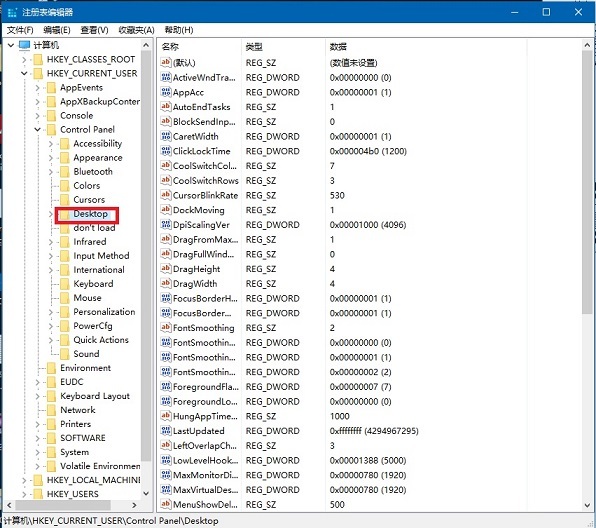Click the tree horizontal scroll left arrow
Screen dimensions: 596x528
[x=9, y=505]
